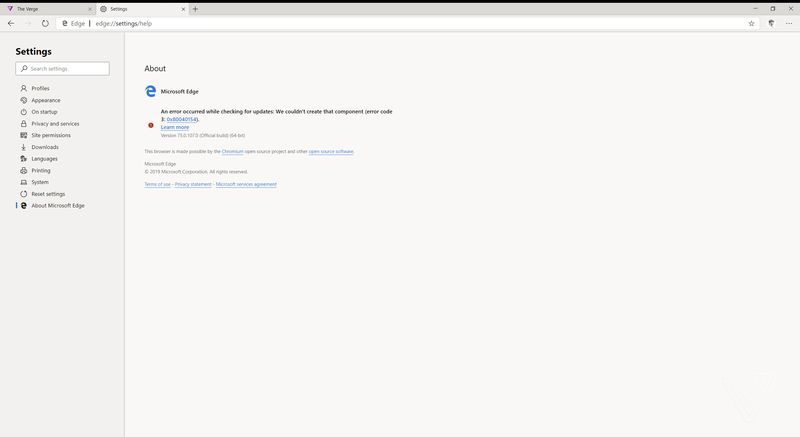Click the Languages icon in the sidebar
800x437 pixels.
point(23,159)
